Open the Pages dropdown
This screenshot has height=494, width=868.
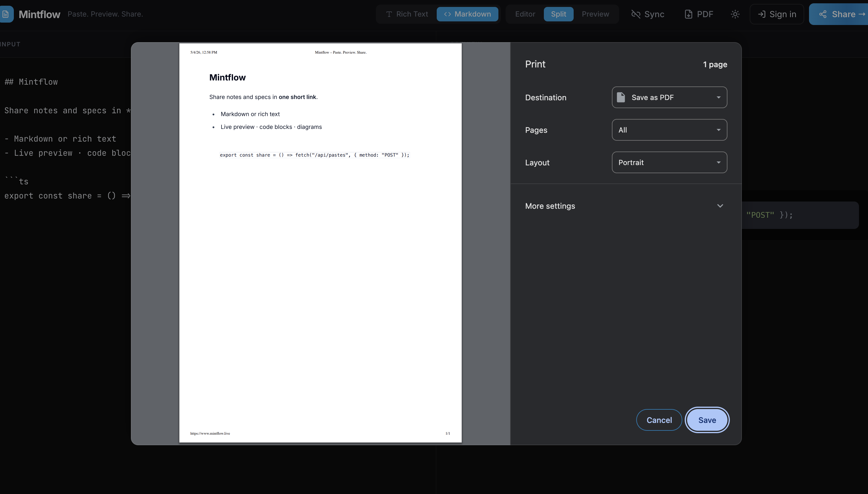click(669, 130)
